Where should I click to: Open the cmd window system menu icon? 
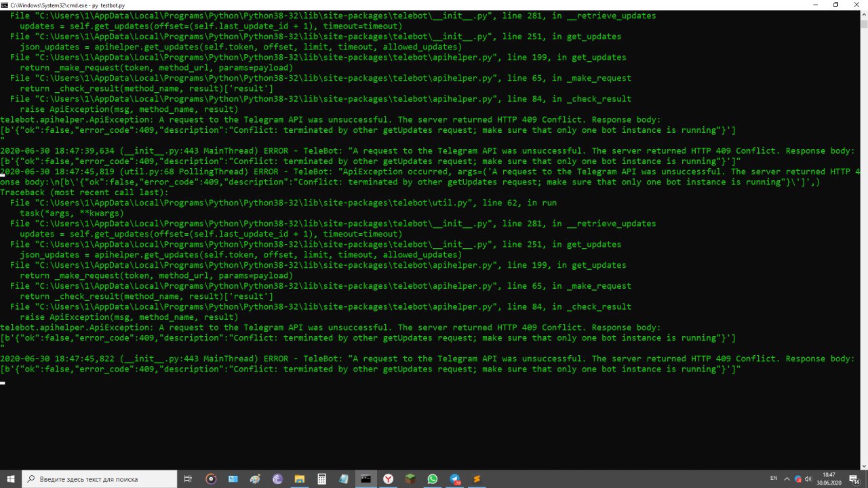coord(5,5)
